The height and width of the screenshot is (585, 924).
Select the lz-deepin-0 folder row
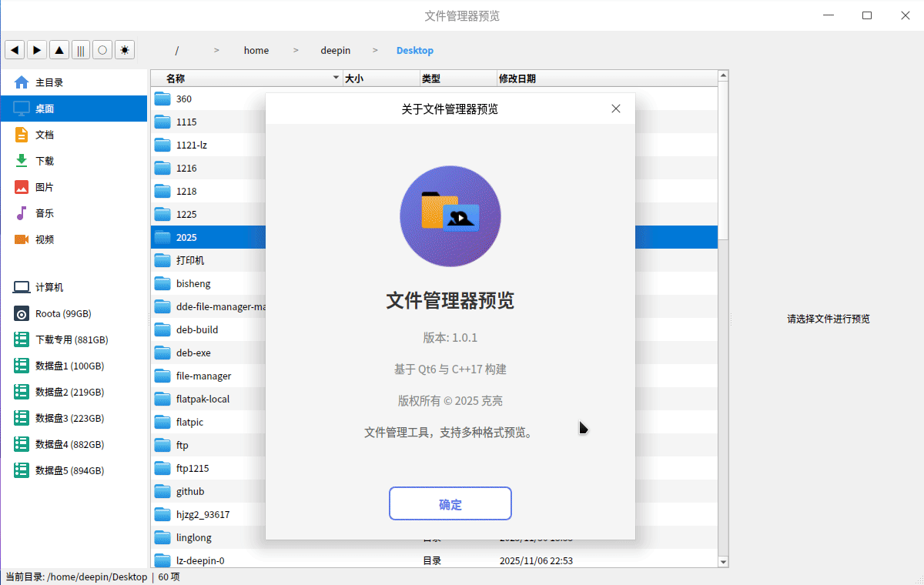[434, 560]
